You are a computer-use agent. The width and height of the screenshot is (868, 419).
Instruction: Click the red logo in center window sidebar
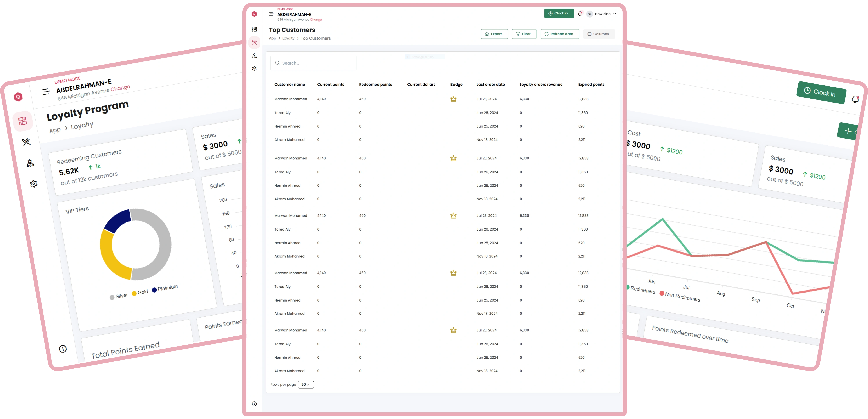[x=254, y=14]
